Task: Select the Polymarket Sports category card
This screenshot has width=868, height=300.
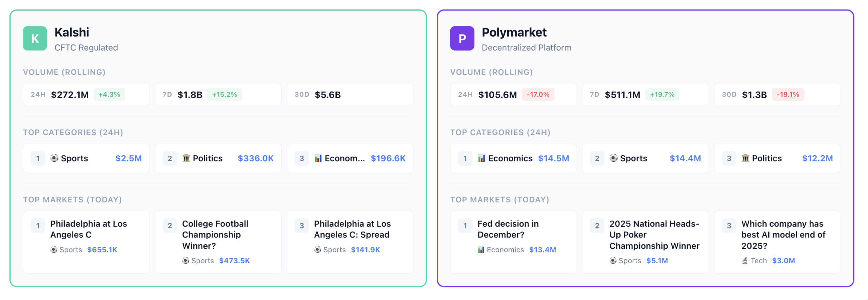Action: [645, 158]
